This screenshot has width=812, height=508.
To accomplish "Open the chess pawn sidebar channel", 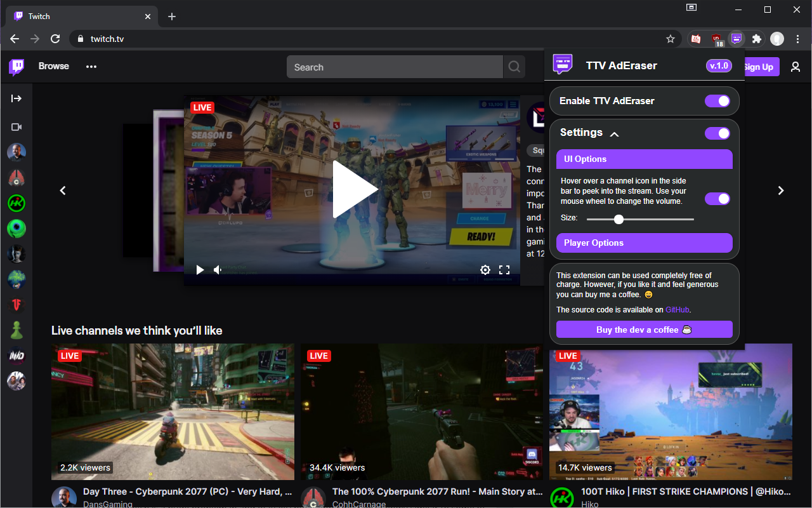I will (x=16, y=330).
